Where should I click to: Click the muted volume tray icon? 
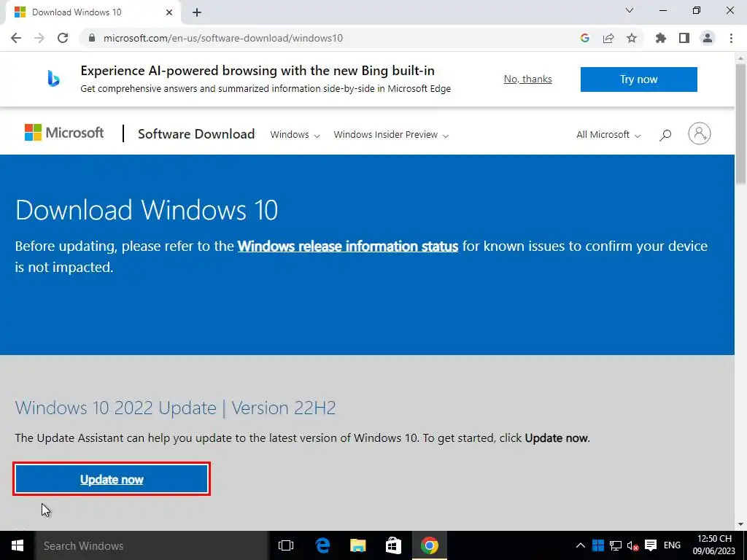pos(632,545)
